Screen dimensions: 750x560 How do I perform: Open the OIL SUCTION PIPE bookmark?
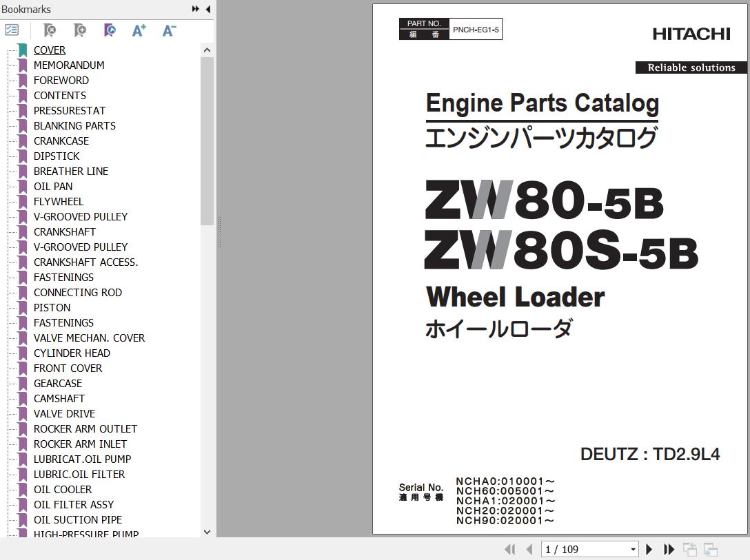[77, 520]
